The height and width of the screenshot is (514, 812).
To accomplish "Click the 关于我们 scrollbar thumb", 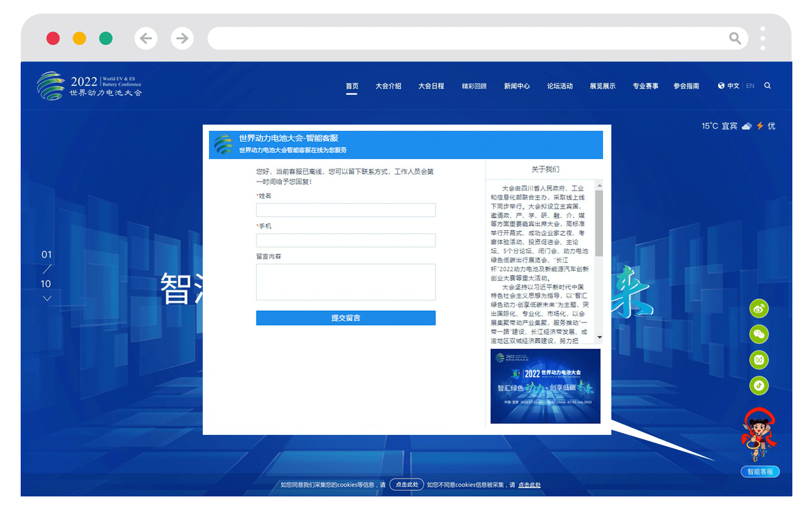I will pos(599,223).
